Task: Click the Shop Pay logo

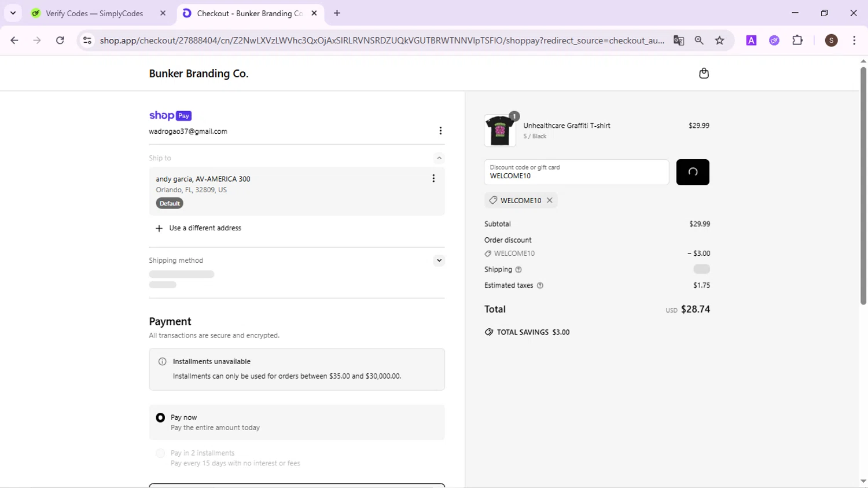Action: (x=170, y=116)
